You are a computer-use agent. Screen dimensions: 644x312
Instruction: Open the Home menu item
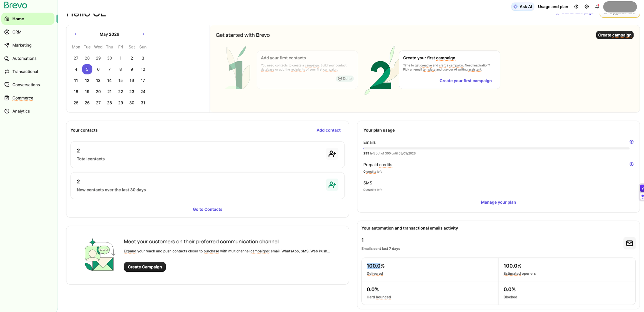click(28, 19)
